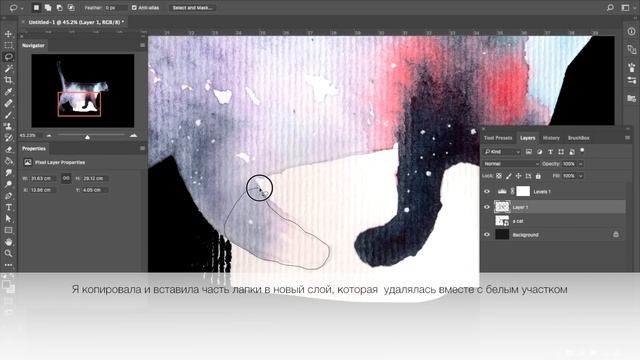Image resolution: width=640 pixels, height=360 pixels.
Task: Toggle the Anti-alias checkbox
Action: [134, 7]
